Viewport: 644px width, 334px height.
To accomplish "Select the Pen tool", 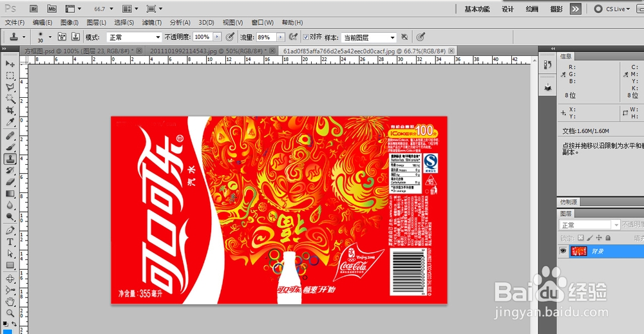I will [x=10, y=230].
